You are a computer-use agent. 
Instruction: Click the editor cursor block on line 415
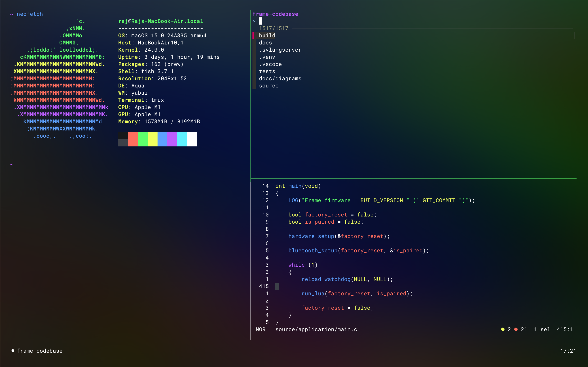point(277,287)
